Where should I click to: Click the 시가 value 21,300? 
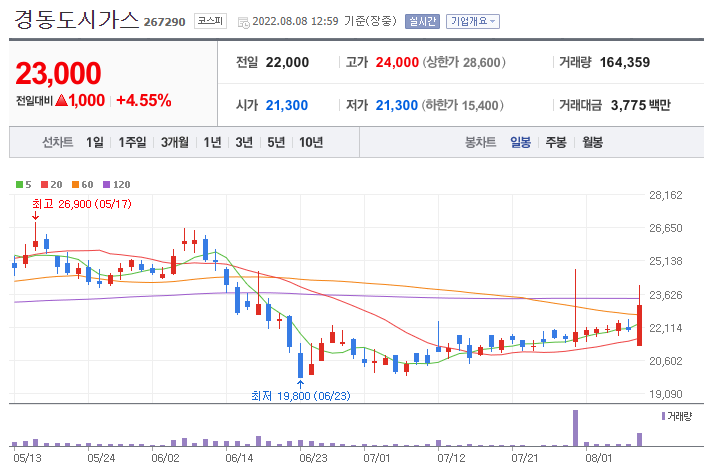(287, 105)
